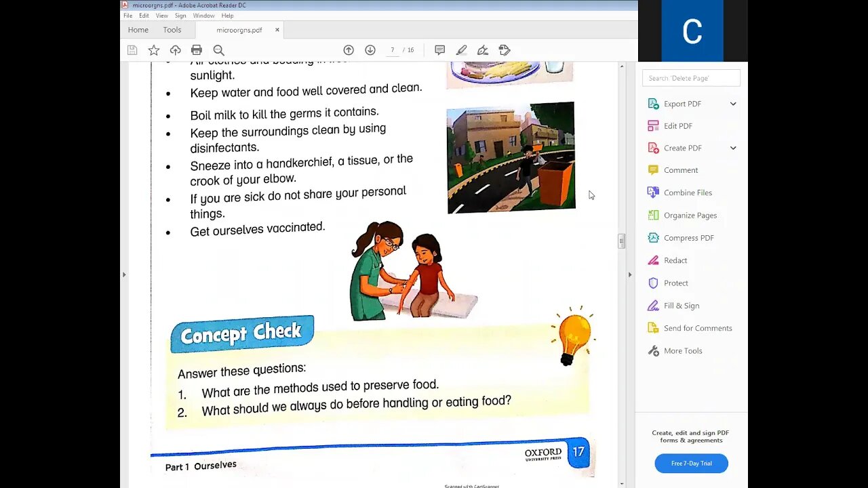Click the scroll down arrow

pos(621,483)
